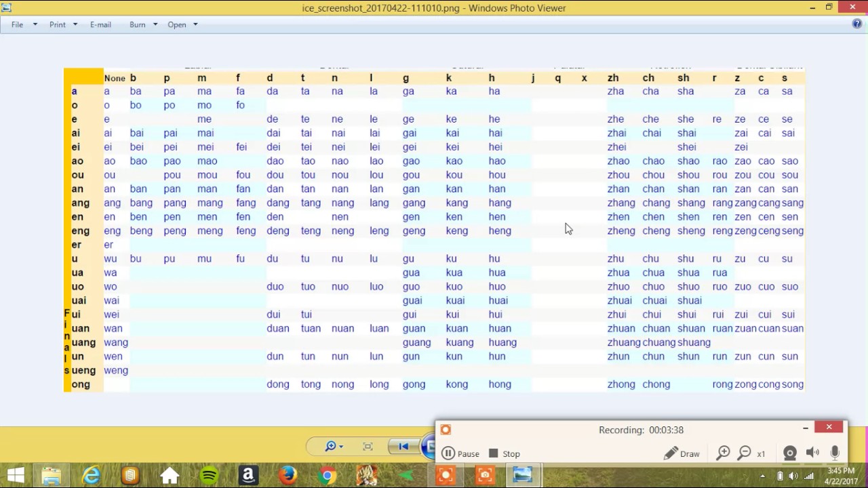Zoom in with the recorder magnifier plus
The height and width of the screenshot is (488, 868).
point(724,453)
